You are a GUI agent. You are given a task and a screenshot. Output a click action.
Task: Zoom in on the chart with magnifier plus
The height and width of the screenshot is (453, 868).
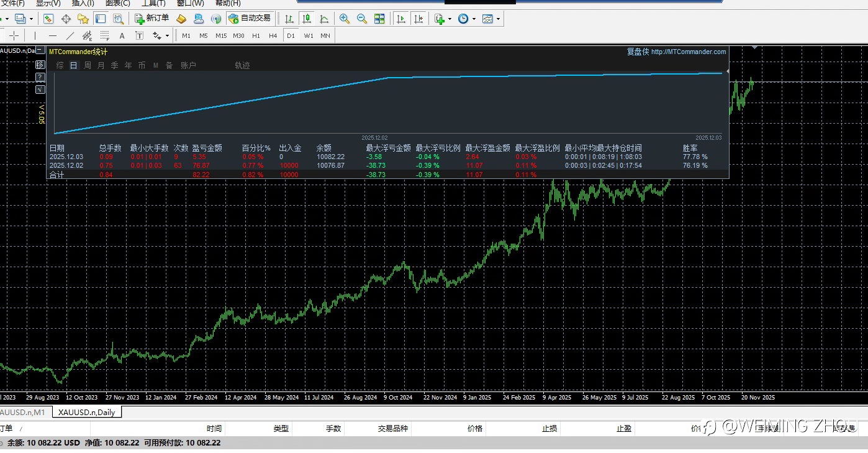pyautogui.click(x=344, y=19)
